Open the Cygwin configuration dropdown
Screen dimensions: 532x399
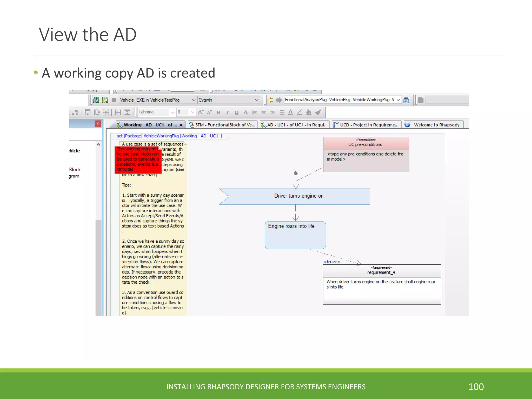(x=229, y=100)
